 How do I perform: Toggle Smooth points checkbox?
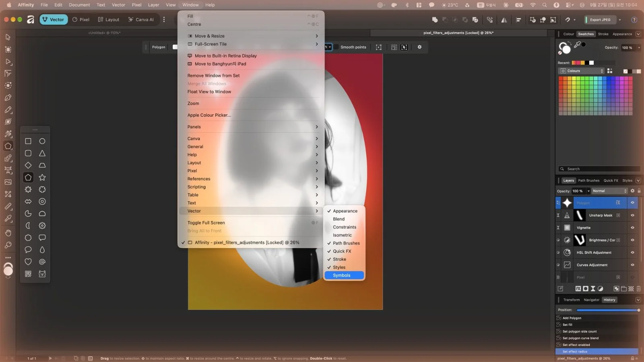(336, 47)
